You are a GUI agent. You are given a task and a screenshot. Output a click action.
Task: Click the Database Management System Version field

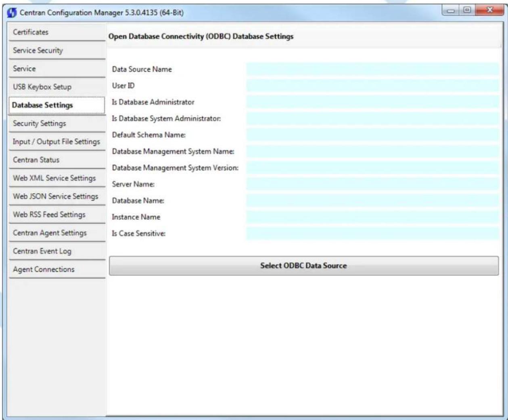coord(372,168)
